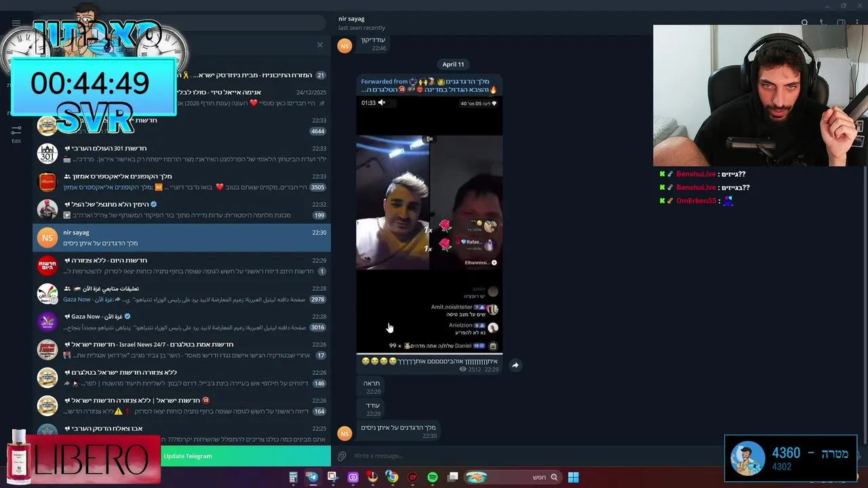Open Snipping Tool from taskbar
Image resolution: width=868 pixels, height=488 pixels.
pos(332,477)
